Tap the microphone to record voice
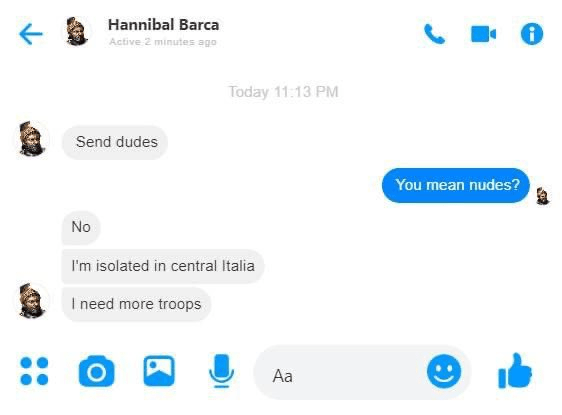Image resolution: width=562 pixels, height=415 pixels. point(222,371)
